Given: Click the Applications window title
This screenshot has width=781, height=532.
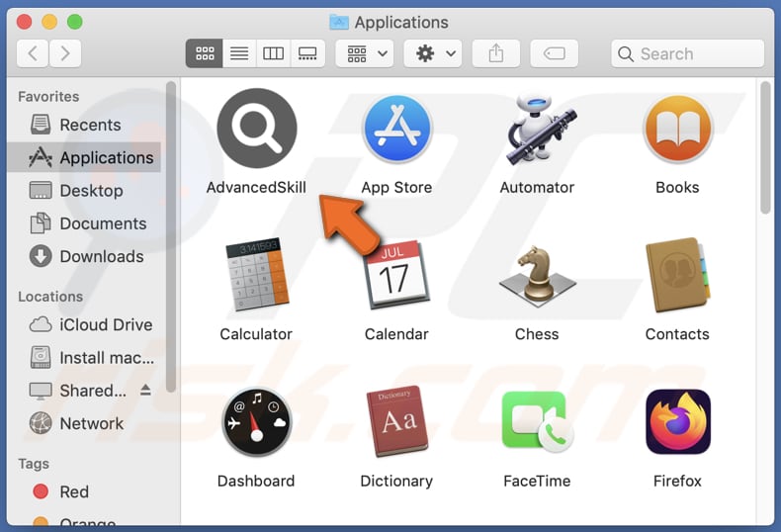Looking at the screenshot, I should coord(401,23).
